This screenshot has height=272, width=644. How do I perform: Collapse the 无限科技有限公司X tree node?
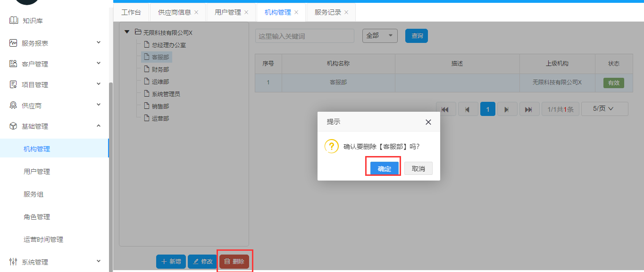click(127, 33)
